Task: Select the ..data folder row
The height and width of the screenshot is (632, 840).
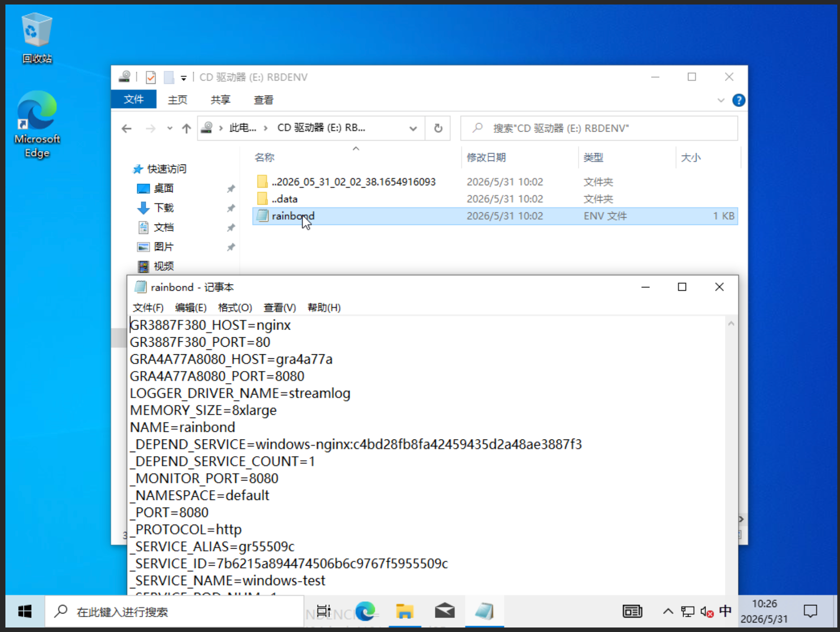Action: pyautogui.click(x=495, y=199)
